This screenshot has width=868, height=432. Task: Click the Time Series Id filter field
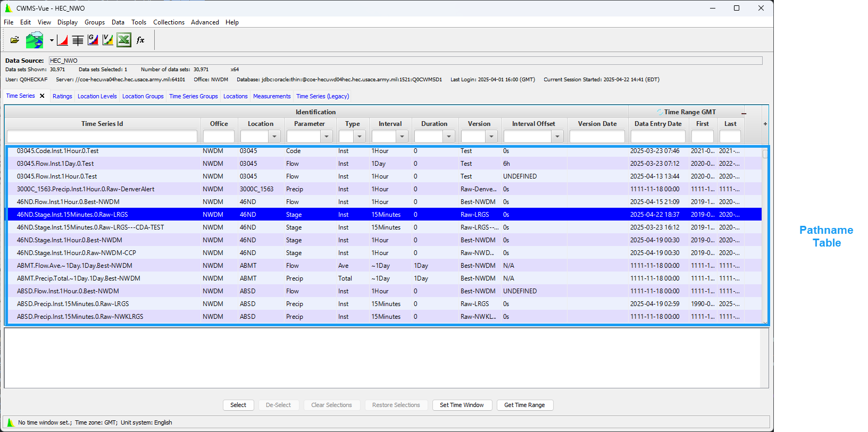[x=102, y=137]
